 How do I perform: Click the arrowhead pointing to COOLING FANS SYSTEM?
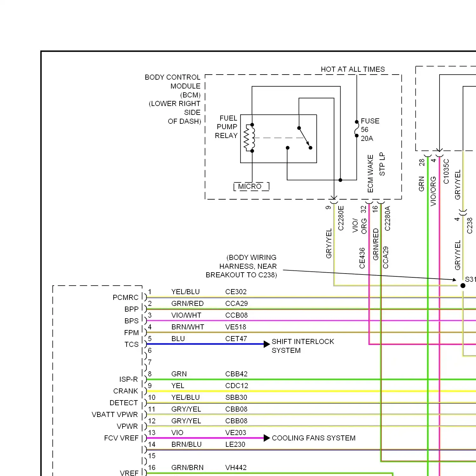pos(267,438)
